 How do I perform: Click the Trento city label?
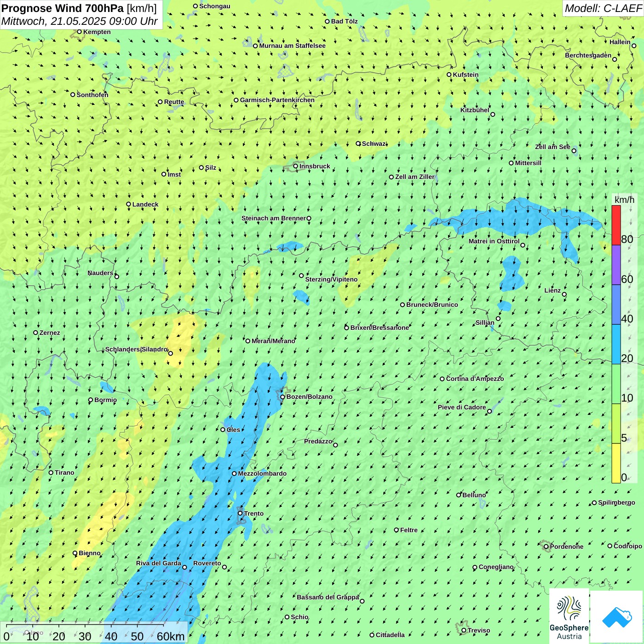[x=254, y=513]
